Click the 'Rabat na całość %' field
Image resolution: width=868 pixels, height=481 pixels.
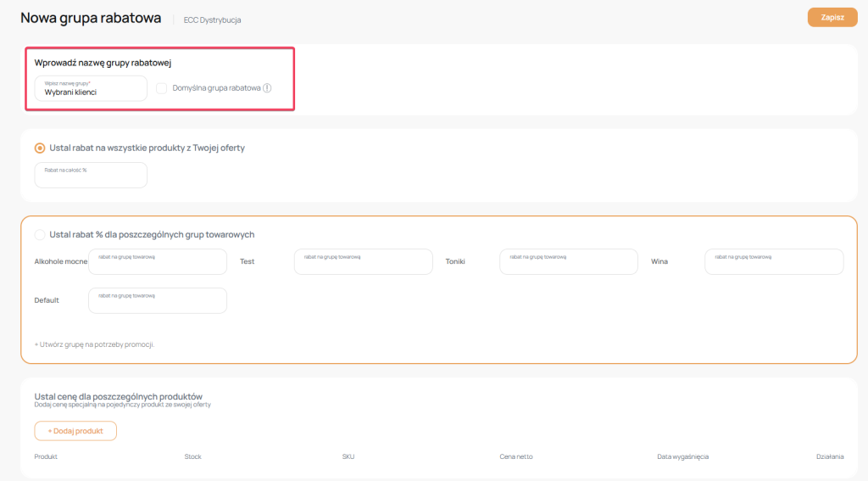coord(91,176)
